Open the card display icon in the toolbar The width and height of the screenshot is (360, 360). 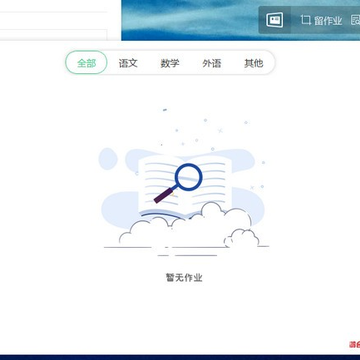pyautogui.click(x=275, y=20)
